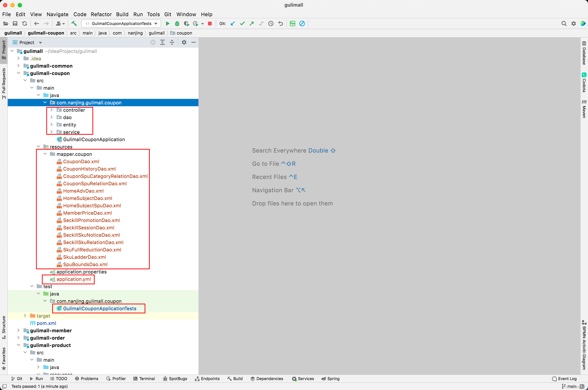Click the Build project hammer icon
This screenshot has height=390, width=588.
74,24
